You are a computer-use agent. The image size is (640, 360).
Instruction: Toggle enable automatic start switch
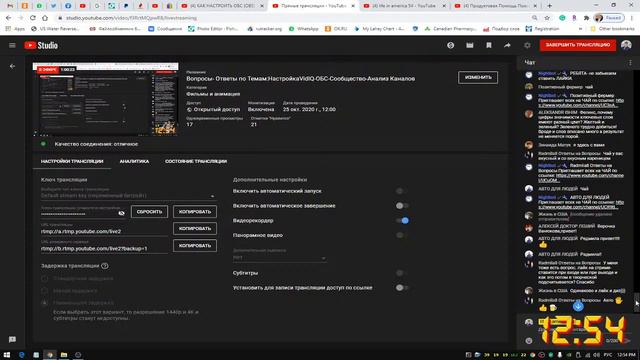pos(402,191)
